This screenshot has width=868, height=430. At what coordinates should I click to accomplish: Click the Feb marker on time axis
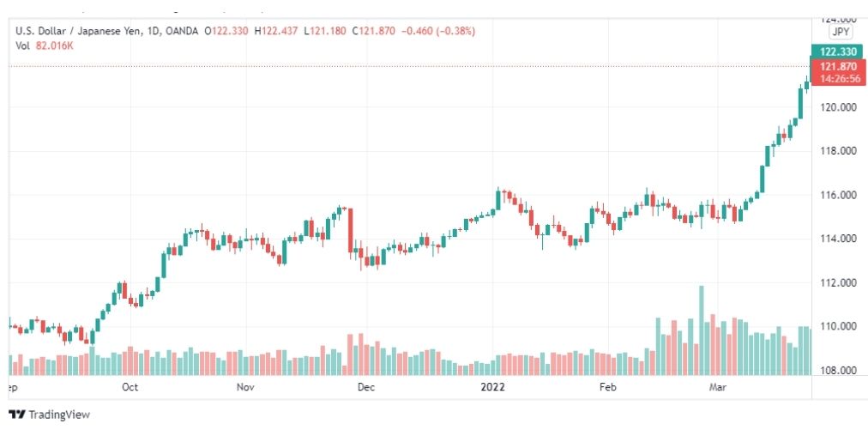click(x=607, y=387)
